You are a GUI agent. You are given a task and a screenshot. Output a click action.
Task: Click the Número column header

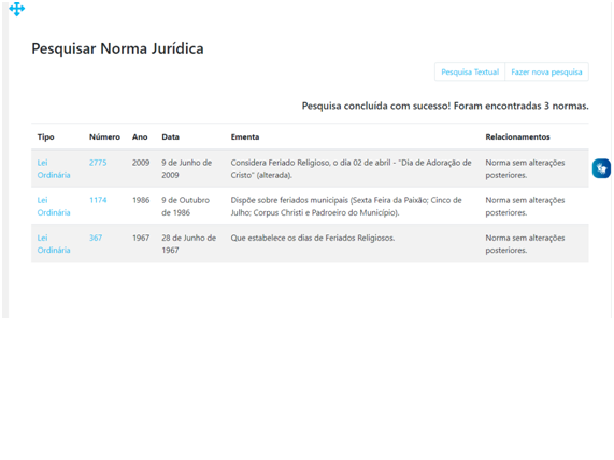(x=104, y=137)
